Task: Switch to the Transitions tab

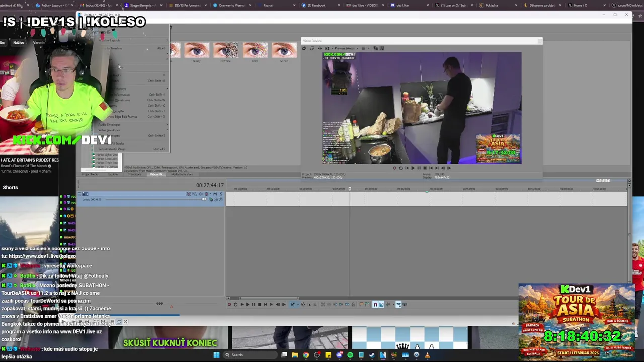Action: (x=135, y=174)
